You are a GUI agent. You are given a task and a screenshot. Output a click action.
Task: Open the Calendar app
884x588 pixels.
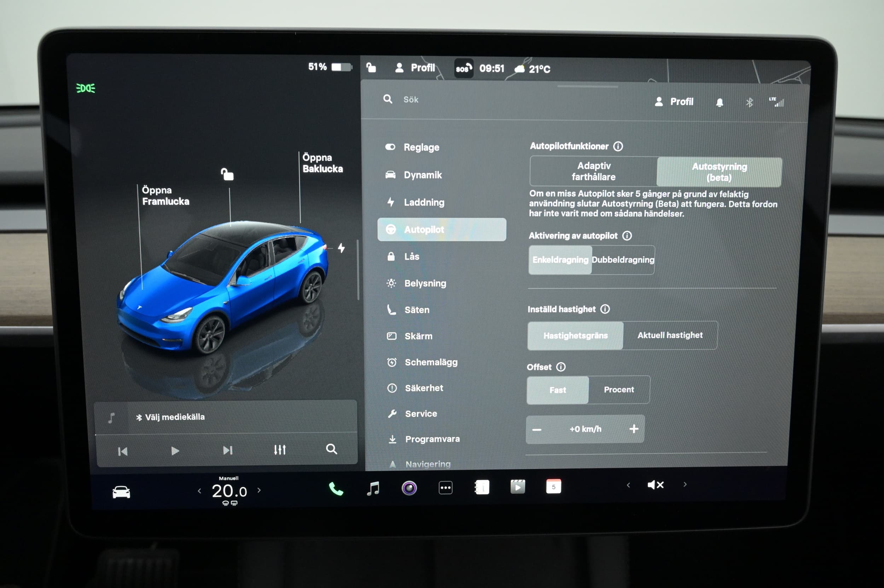point(554,487)
